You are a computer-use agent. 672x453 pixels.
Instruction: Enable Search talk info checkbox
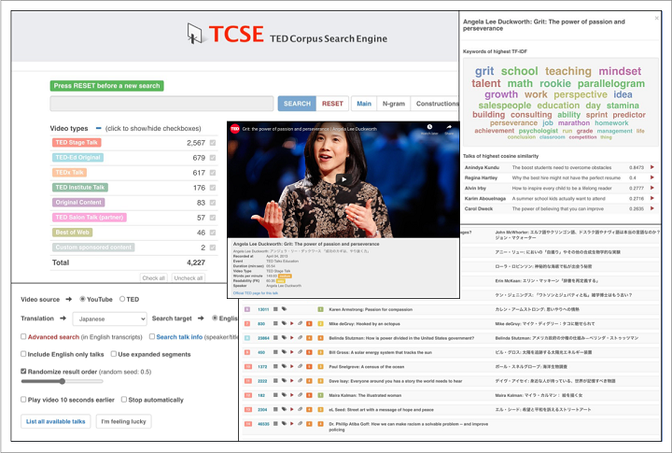[x=152, y=336]
